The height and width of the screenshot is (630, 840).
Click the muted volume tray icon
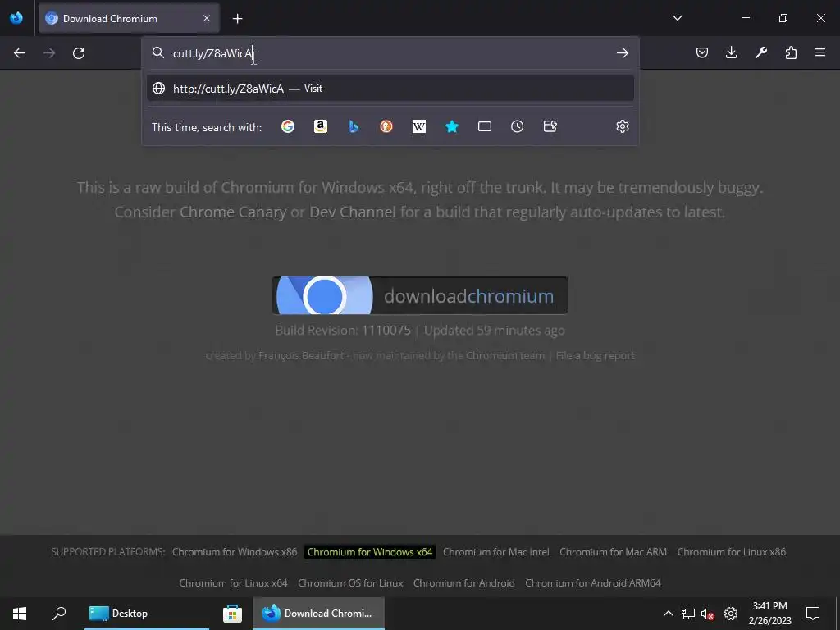pyautogui.click(x=707, y=614)
